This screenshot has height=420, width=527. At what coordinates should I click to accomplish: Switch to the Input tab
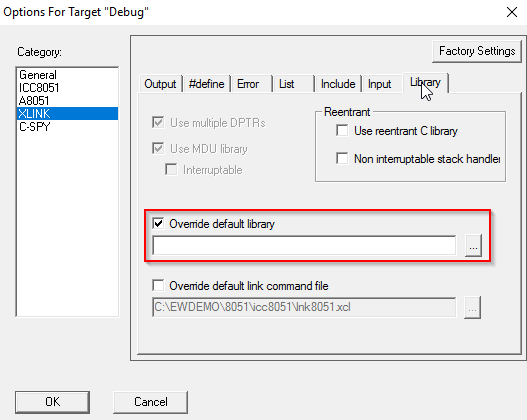click(382, 84)
